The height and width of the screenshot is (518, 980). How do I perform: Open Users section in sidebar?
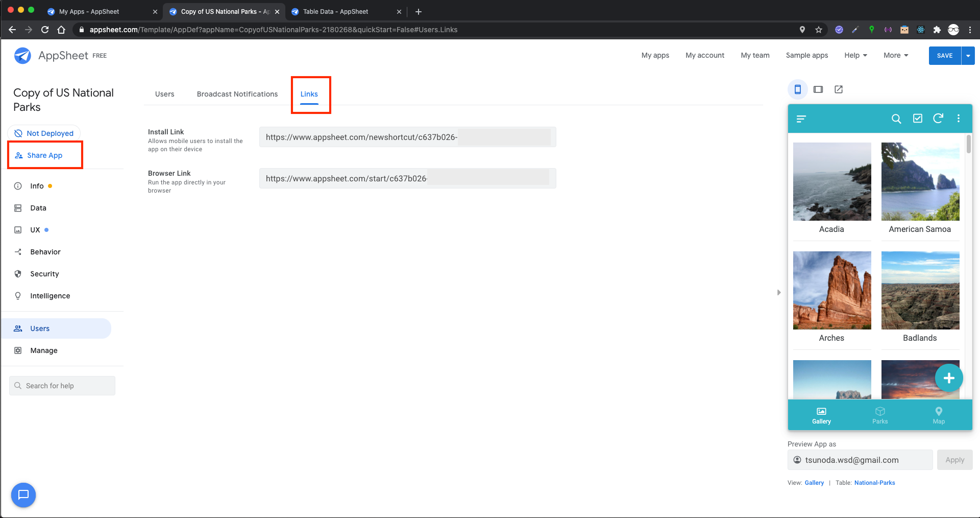[56, 328]
